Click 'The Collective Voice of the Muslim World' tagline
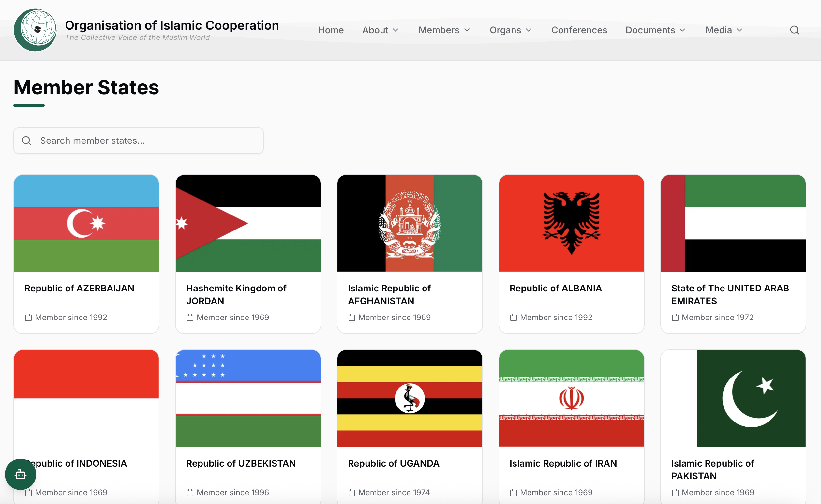The height and width of the screenshot is (504, 821). click(137, 38)
